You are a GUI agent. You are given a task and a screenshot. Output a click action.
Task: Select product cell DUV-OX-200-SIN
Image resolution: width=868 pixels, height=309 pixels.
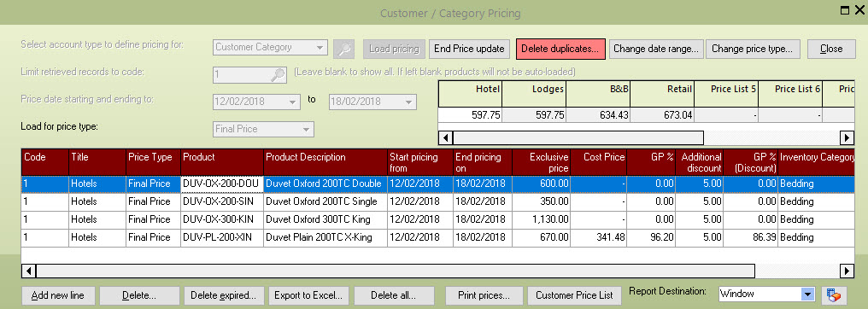222,201
